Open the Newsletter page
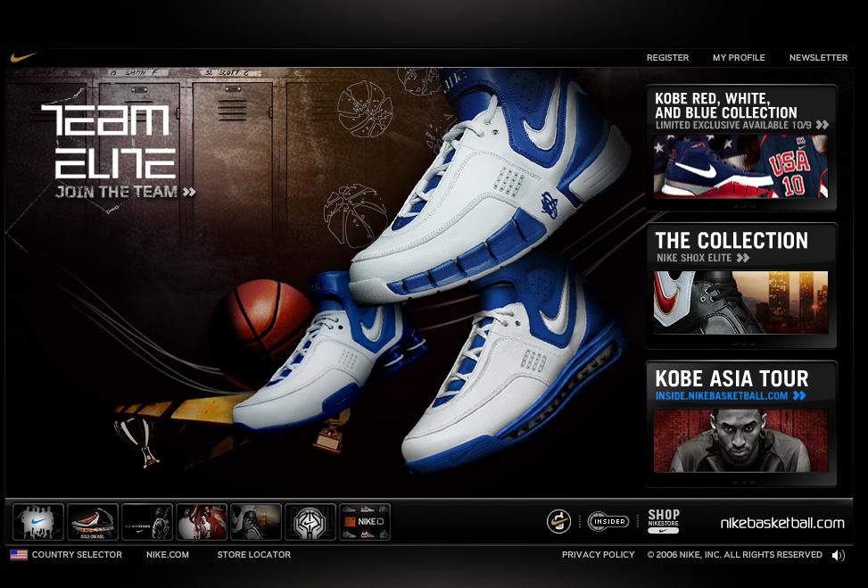The width and height of the screenshot is (868, 588). (x=818, y=58)
